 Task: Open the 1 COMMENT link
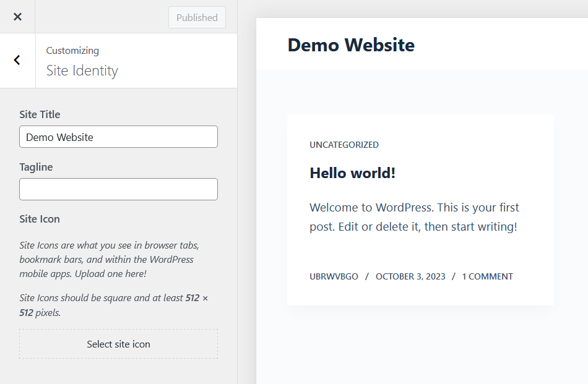click(487, 276)
